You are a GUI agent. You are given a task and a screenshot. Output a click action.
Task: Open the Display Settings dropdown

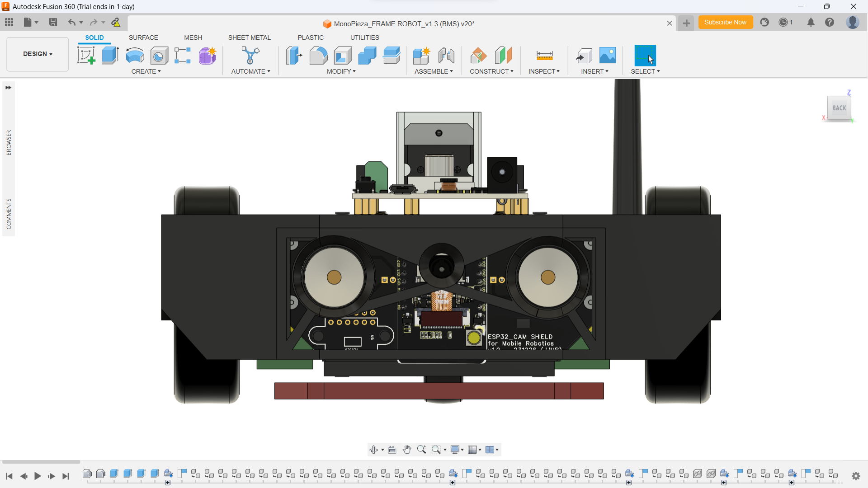tap(457, 450)
